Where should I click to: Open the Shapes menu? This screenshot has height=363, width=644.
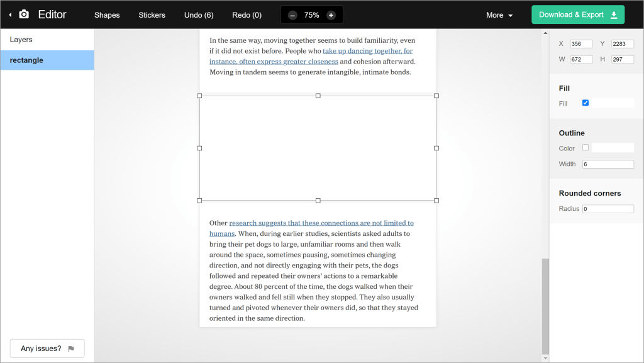pos(107,15)
